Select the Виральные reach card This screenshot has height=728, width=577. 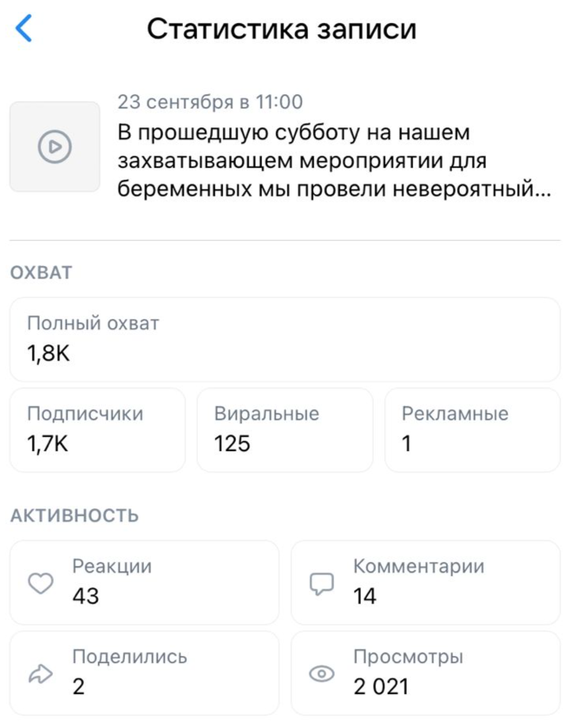tap(284, 430)
